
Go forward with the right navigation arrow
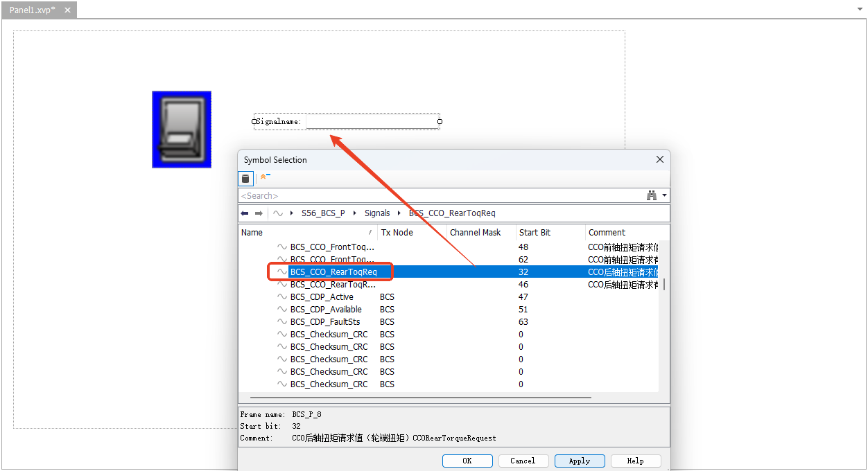pyautogui.click(x=259, y=213)
